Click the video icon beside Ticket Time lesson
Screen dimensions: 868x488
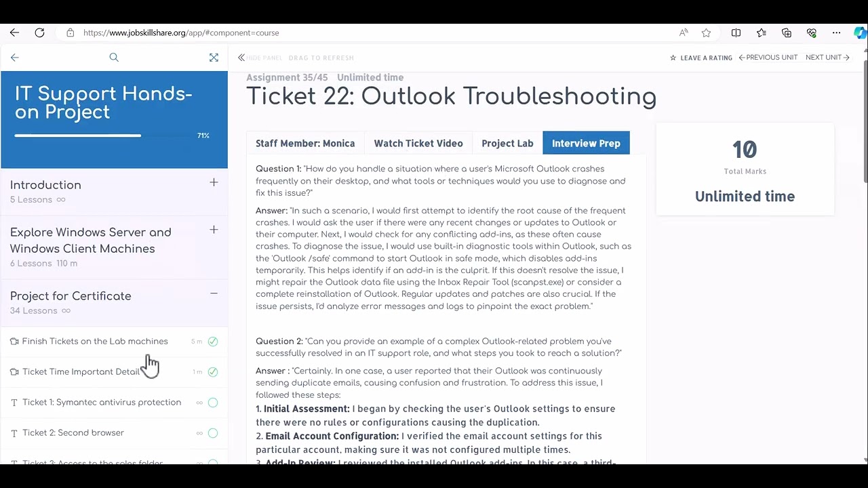click(x=14, y=372)
